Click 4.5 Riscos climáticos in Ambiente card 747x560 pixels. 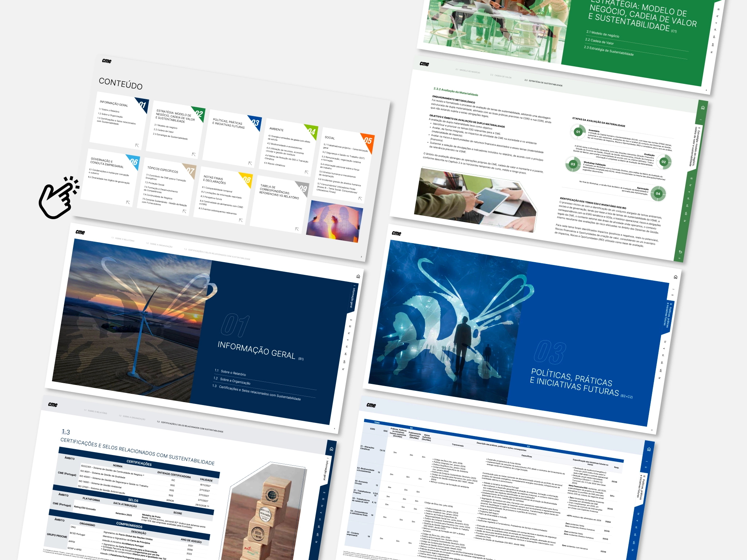pyautogui.click(x=275, y=164)
